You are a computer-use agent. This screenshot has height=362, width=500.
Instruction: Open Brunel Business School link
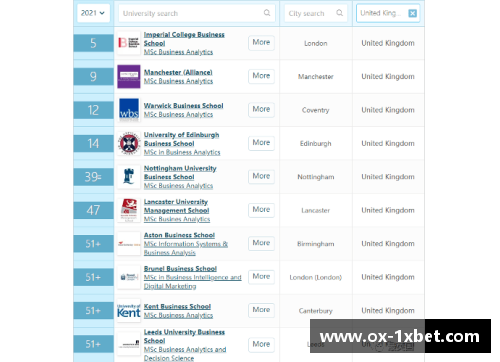coord(180,269)
